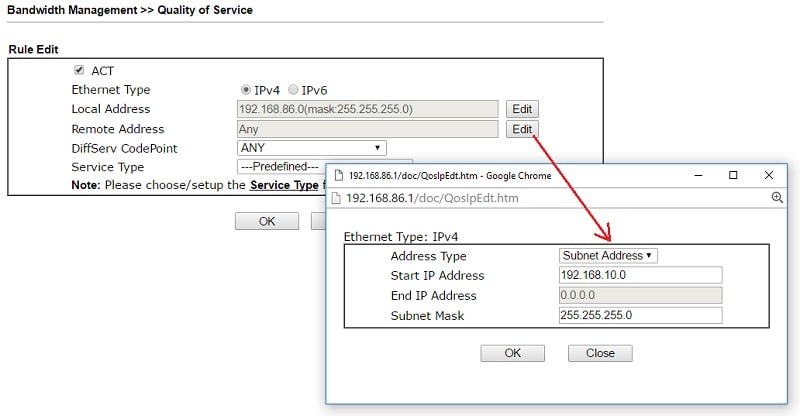Click the 'Rule Edit' heading

[34, 50]
